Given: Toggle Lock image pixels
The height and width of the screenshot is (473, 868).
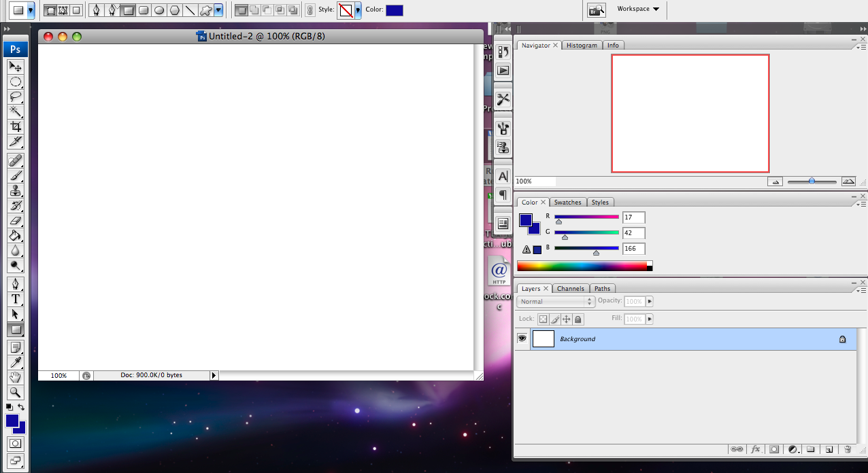Looking at the screenshot, I should tap(555, 319).
